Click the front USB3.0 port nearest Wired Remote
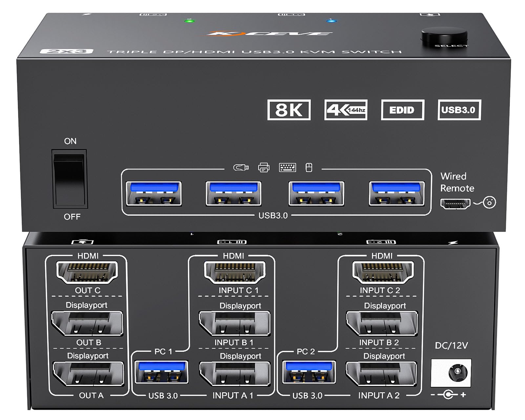This screenshot has height=420, width=525. pos(396,194)
